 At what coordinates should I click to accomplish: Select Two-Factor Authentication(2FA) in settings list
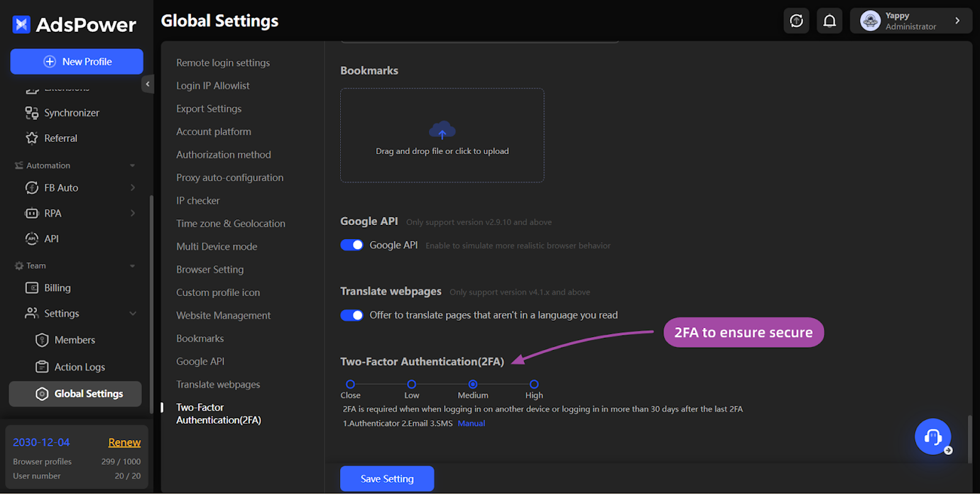click(x=219, y=414)
